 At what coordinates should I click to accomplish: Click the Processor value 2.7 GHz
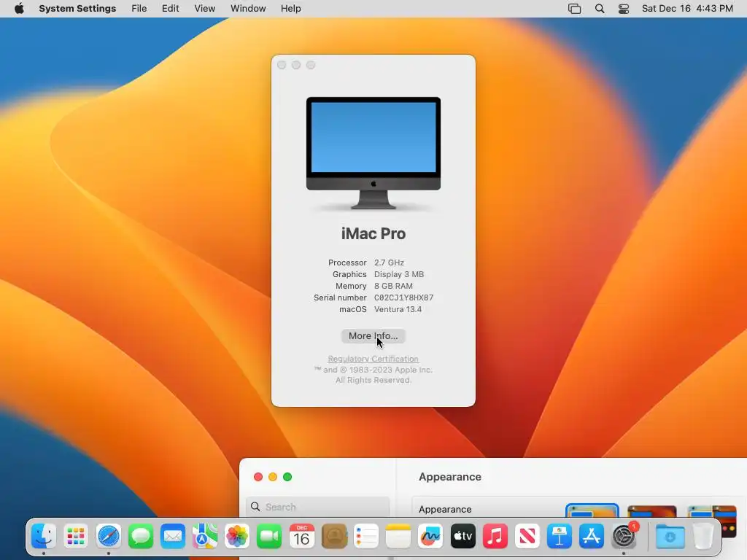pos(389,262)
